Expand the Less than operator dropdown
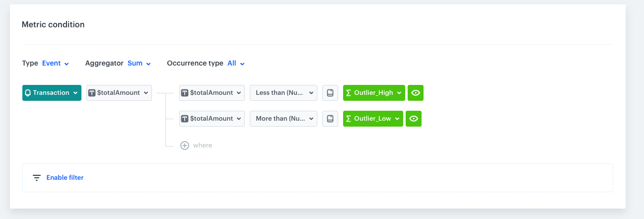644x219 pixels. pyautogui.click(x=284, y=93)
